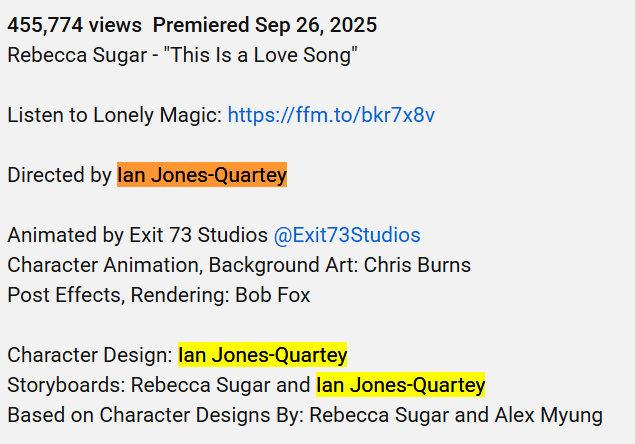Click orange-highlighted Ian Jones-Quartey after Directed by

(x=202, y=175)
